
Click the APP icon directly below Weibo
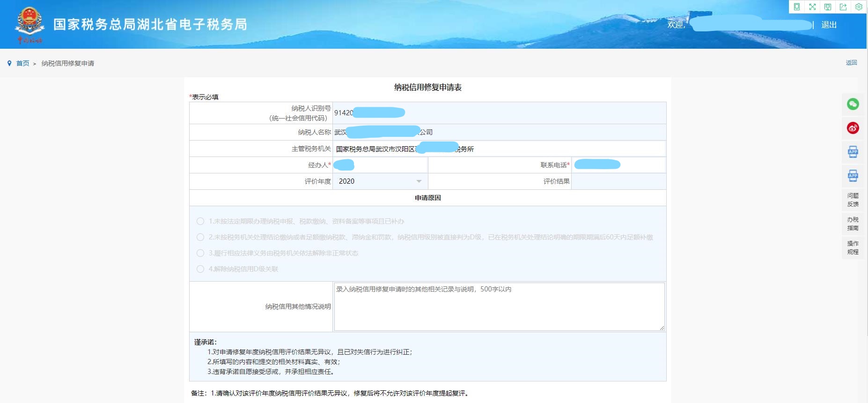[x=853, y=152]
